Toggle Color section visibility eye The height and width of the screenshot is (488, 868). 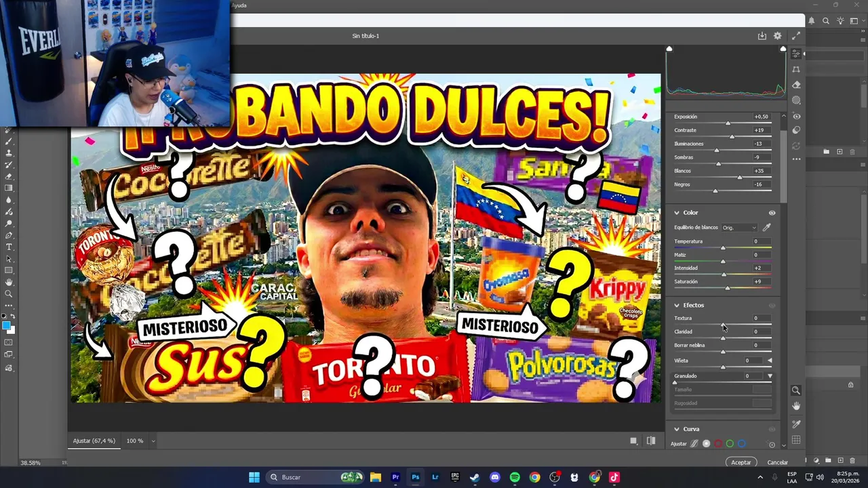tap(772, 213)
